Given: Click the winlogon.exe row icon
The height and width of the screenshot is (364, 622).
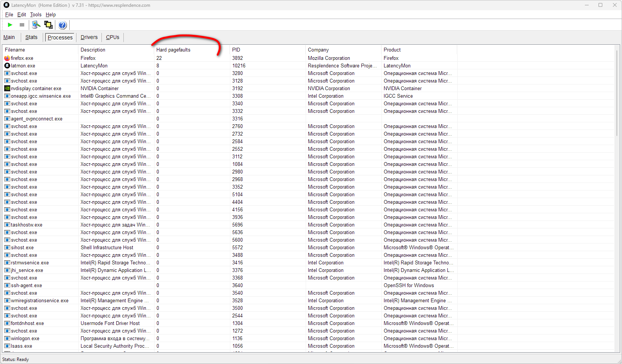Looking at the screenshot, I should (7, 339).
